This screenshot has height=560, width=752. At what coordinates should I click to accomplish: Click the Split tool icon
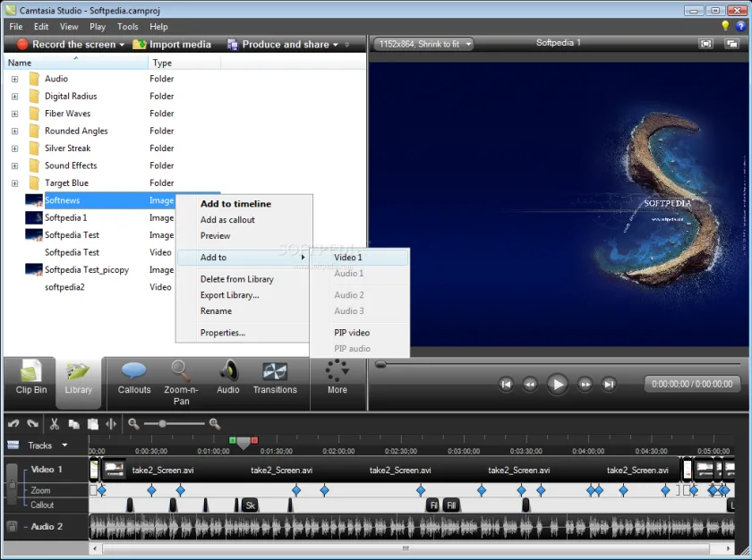coord(111,424)
